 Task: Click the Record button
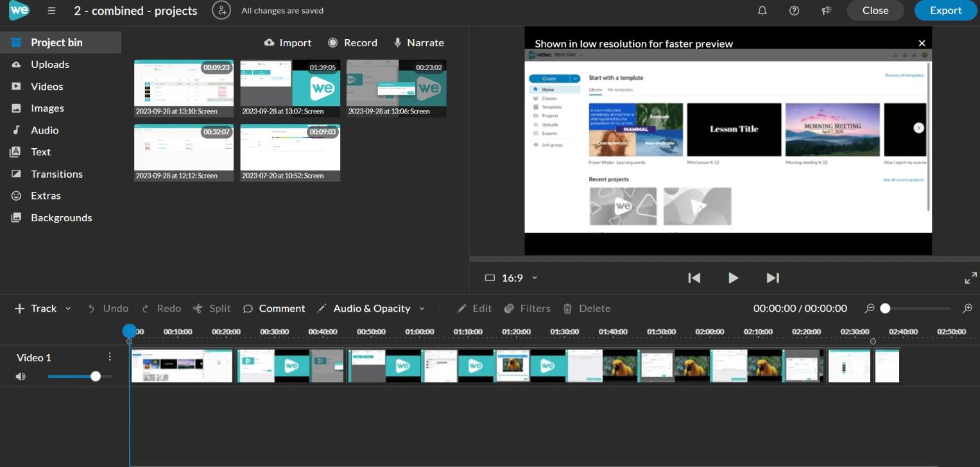(x=352, y=43)
